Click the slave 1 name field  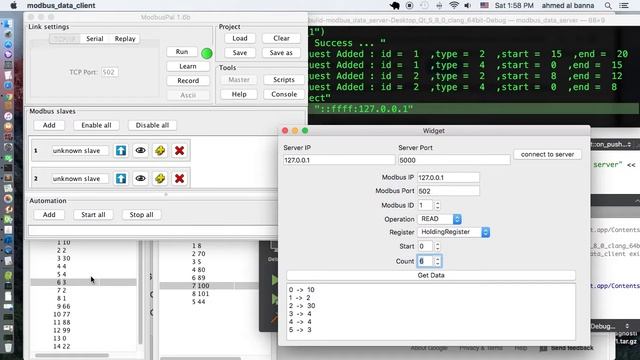pos(80,151)
